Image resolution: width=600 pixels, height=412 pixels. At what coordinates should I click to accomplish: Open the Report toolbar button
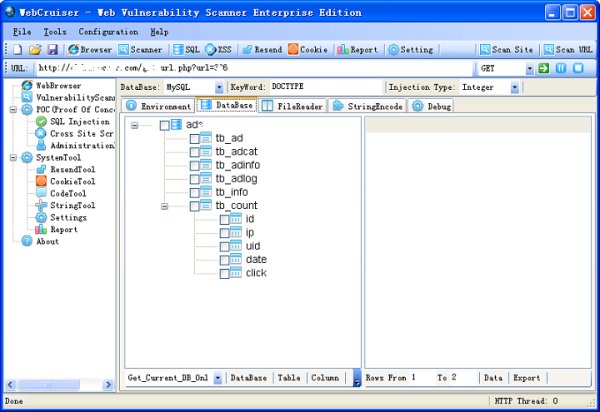pyautogui.click(x=357, y=49)
